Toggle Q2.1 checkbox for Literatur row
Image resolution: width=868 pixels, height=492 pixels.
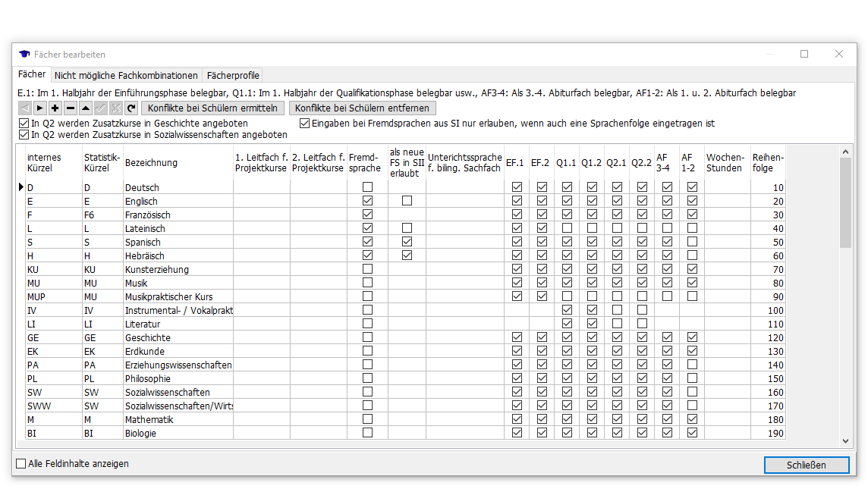[x=617, y=324]
